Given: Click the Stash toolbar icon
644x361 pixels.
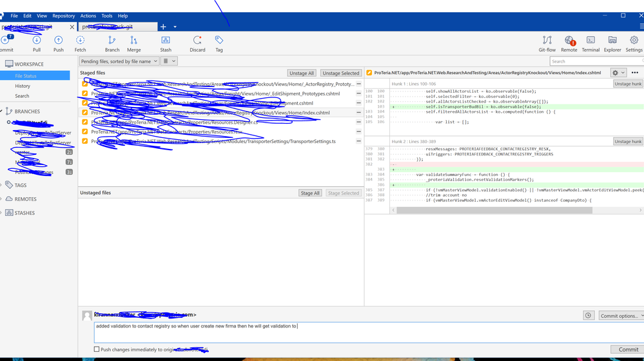Looking at the screenshot, I should [x=166, y=44].
